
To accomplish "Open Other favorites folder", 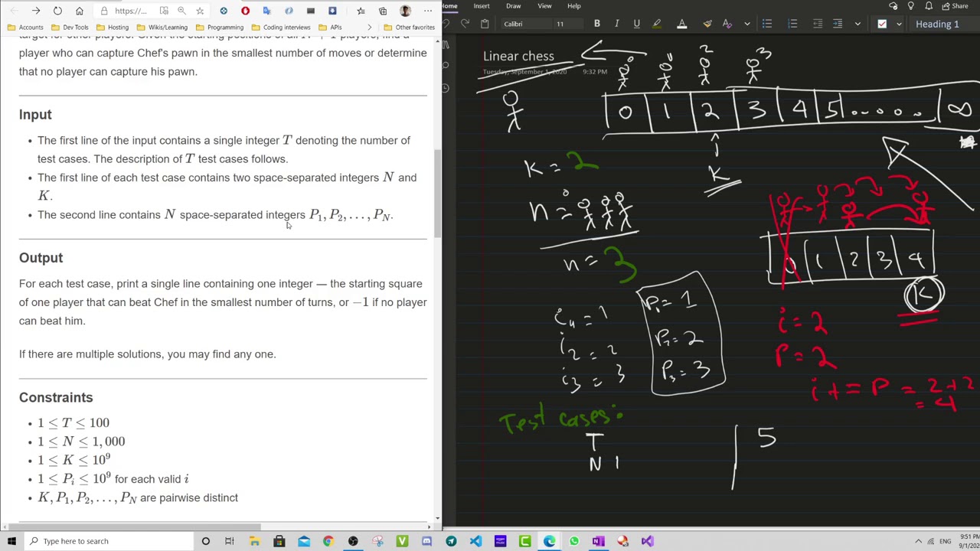I will pos(410,28).
